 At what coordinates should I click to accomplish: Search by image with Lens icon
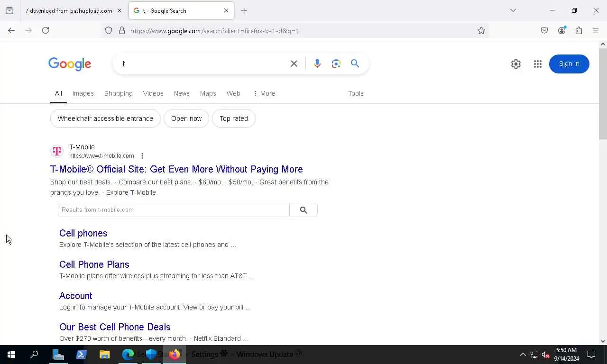(x=336, y=64)
